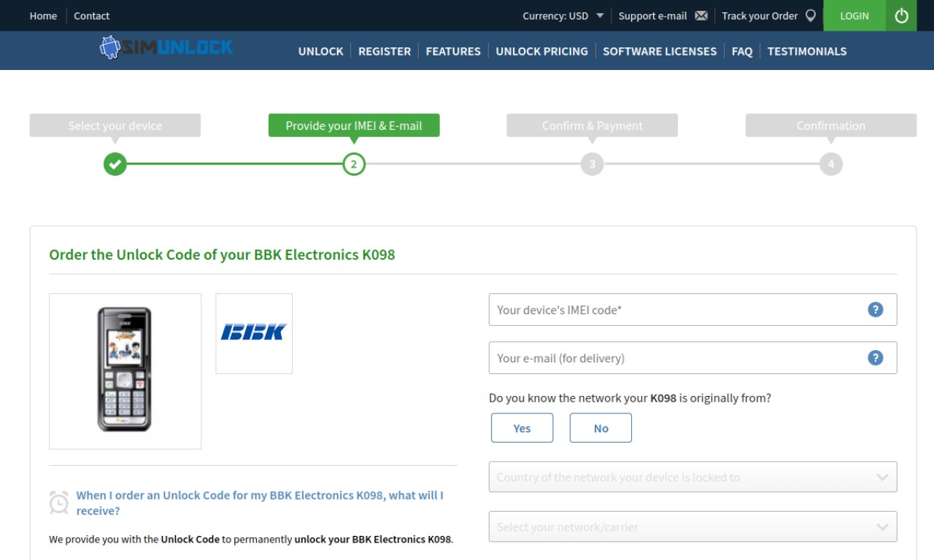Click the envelope icon beside Support e-mail
This screenshot has width=934, height=560.
pyautogui.click(x=701, y=15)
